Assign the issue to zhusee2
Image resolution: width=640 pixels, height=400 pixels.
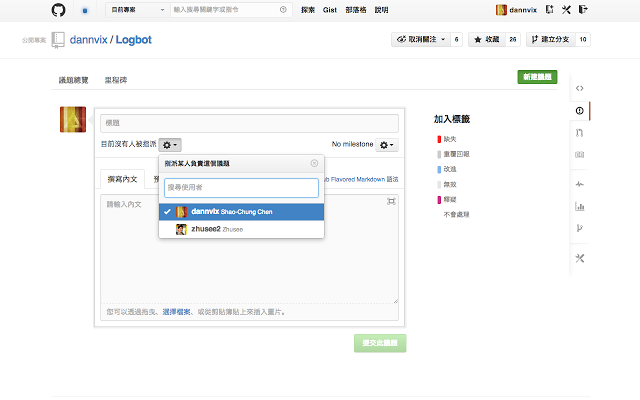click(241, 229)
